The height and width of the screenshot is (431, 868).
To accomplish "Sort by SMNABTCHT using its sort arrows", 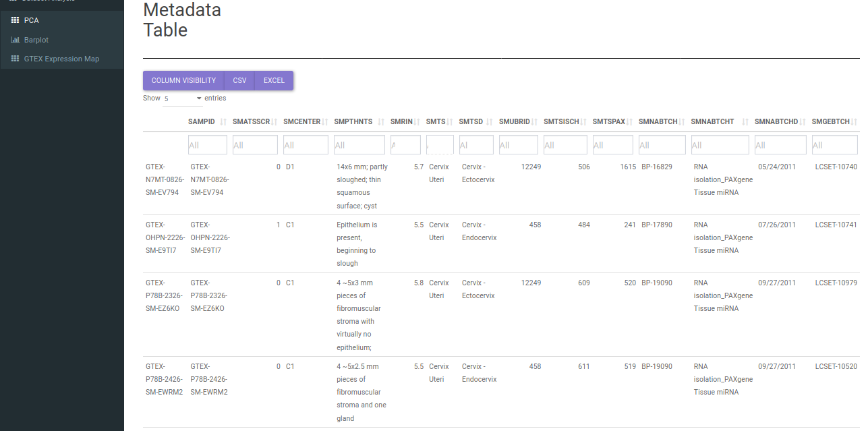I will [x=745, y=122].
